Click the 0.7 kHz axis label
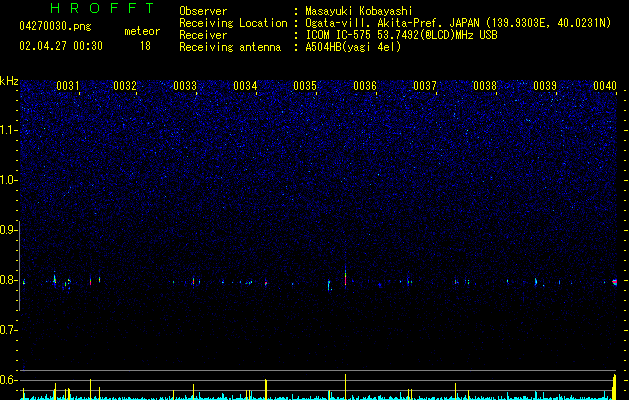 pyautogui.click(x=8, y=330)
